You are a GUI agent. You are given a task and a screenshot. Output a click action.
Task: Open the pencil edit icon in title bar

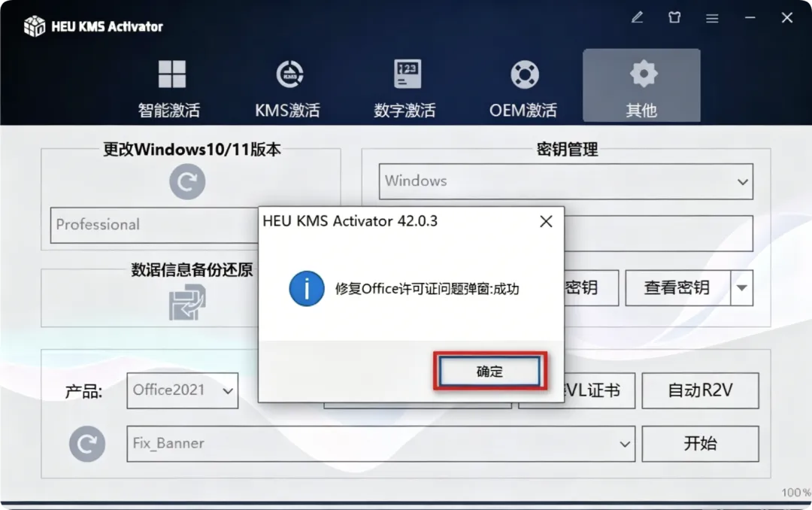[637, 17]
